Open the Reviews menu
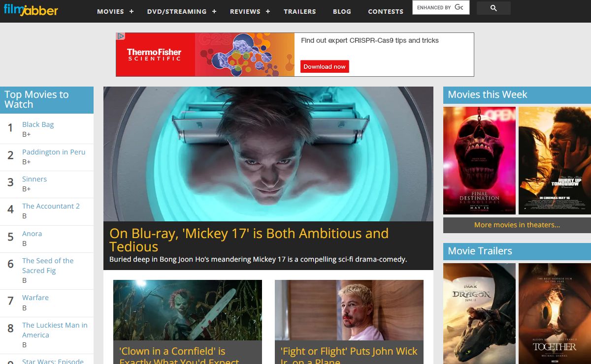The width and height of the screenshot is (591, 364). (x=245, y=11)
